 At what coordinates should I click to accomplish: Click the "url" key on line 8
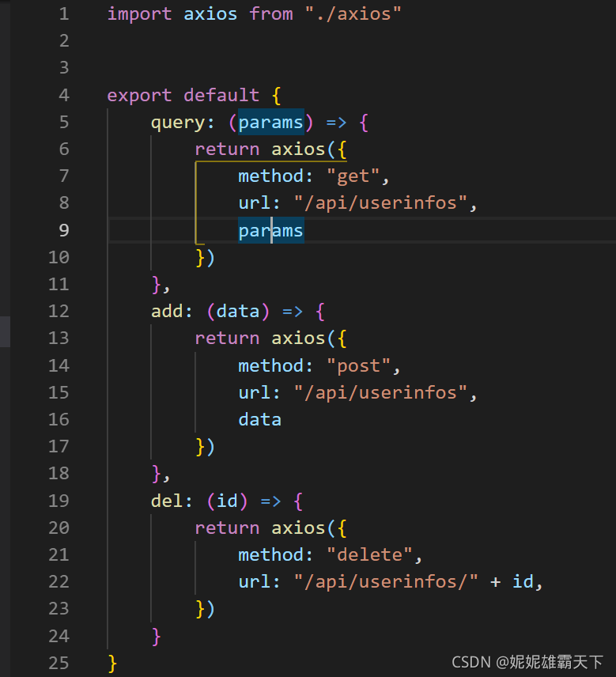coord(255,203)
